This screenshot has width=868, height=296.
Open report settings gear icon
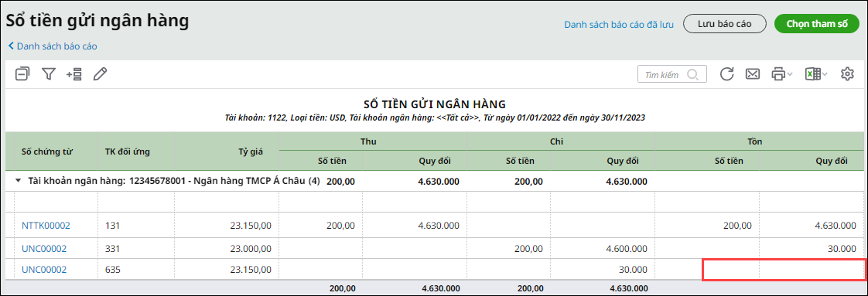click(848, 74)
